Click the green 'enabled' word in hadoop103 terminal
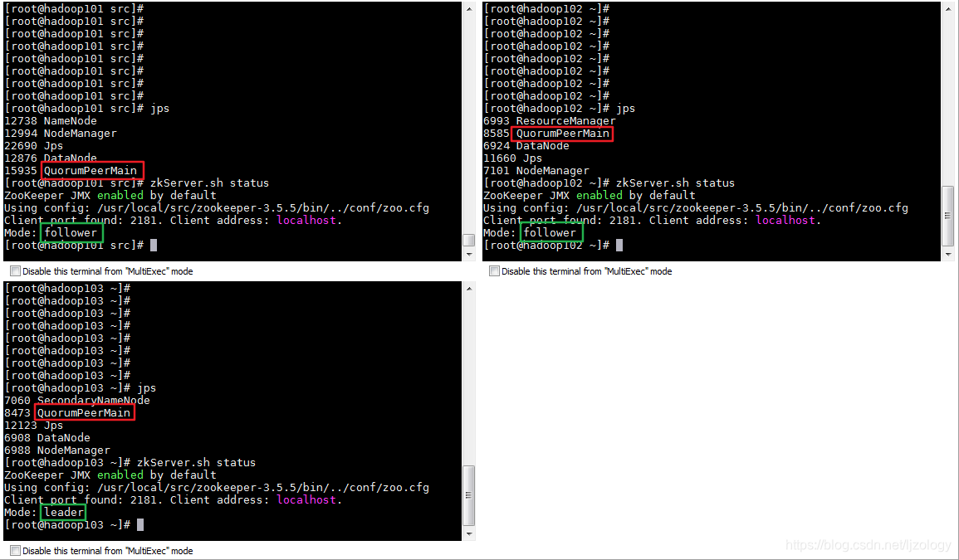 tap(120, 475)
